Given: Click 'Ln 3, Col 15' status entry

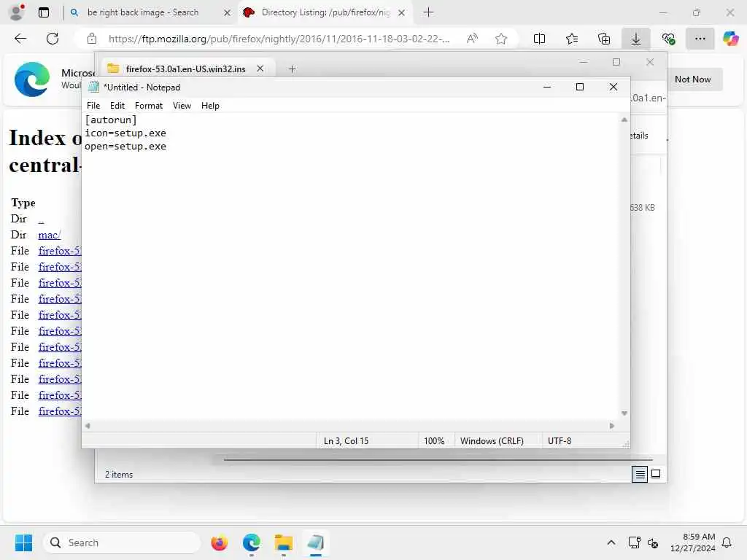Looking at the screenshot, I should point(346,441).
